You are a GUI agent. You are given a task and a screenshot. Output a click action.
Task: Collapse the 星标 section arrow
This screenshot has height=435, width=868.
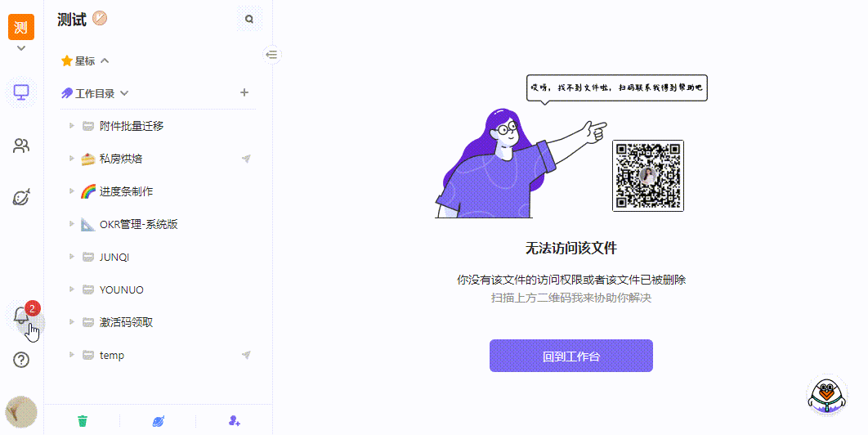pyautogui.click(x=105, y=61)
